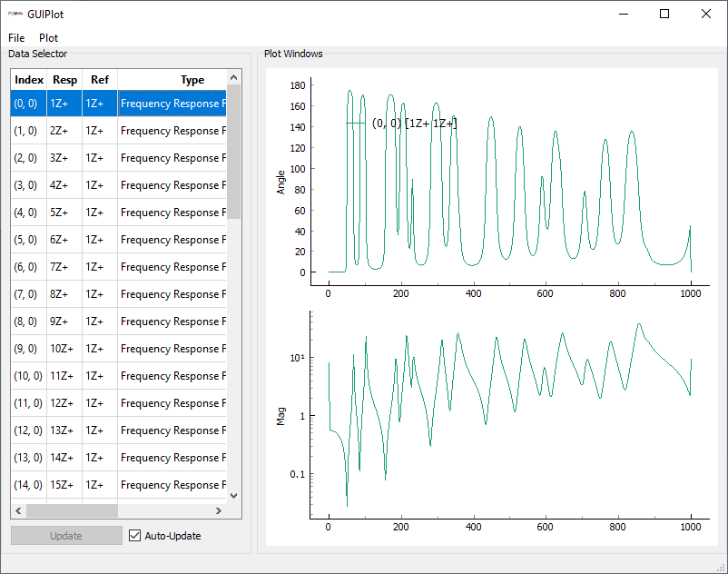This screenshot has height=574, width=728.
Task: Click the vertical scrollbar down arrow
Action: coord(233,496)
